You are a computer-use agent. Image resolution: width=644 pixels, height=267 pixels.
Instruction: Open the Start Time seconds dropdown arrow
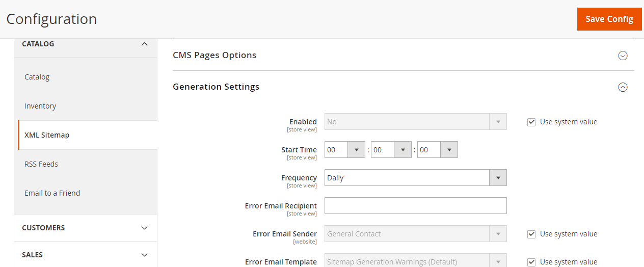[x=449, y=150]
